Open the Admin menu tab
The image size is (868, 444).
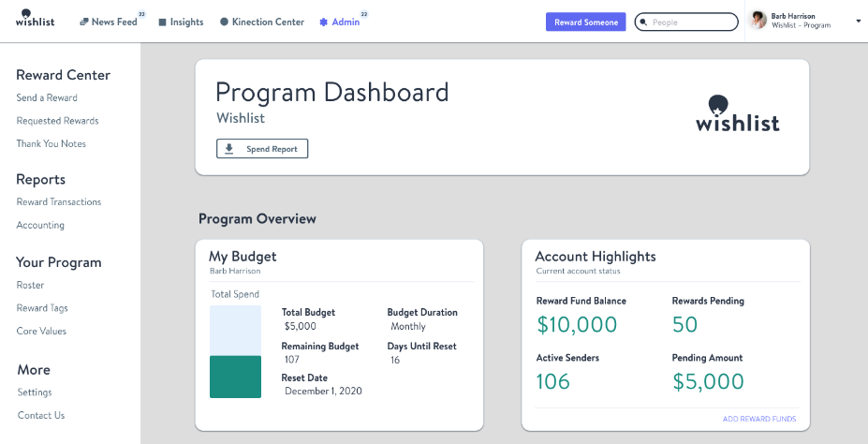[345, 22]
